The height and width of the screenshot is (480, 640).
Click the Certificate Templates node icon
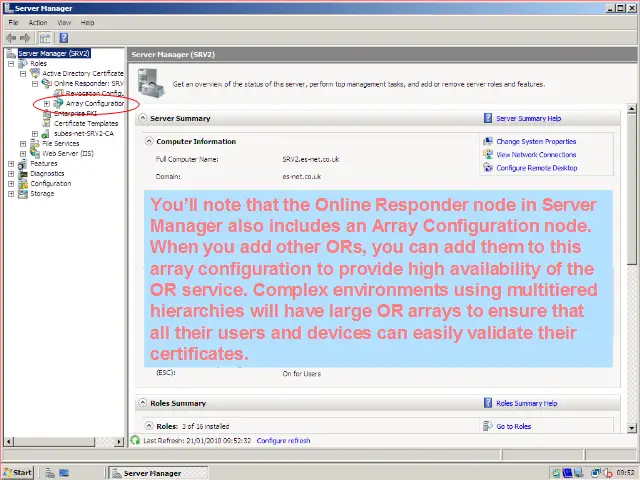point(47,123)
